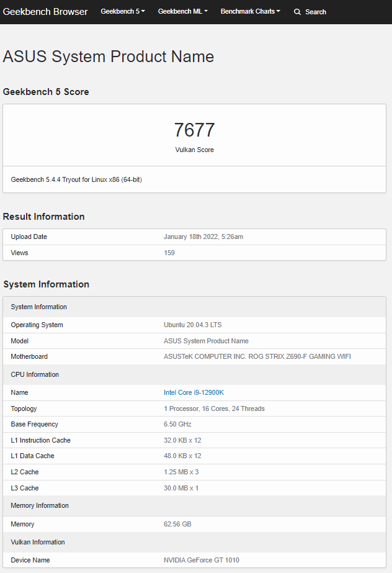Select the upload date January 18th 2022

tap(203, 237)
